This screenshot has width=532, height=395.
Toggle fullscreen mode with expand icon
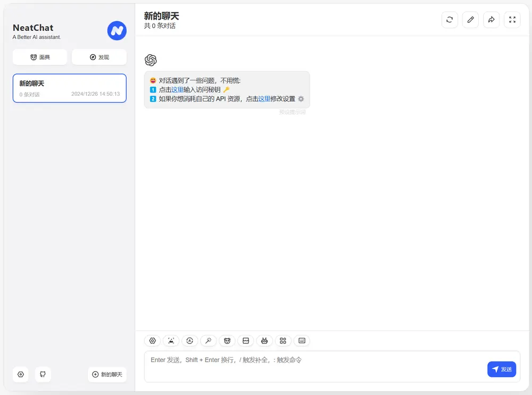(512, 20)
